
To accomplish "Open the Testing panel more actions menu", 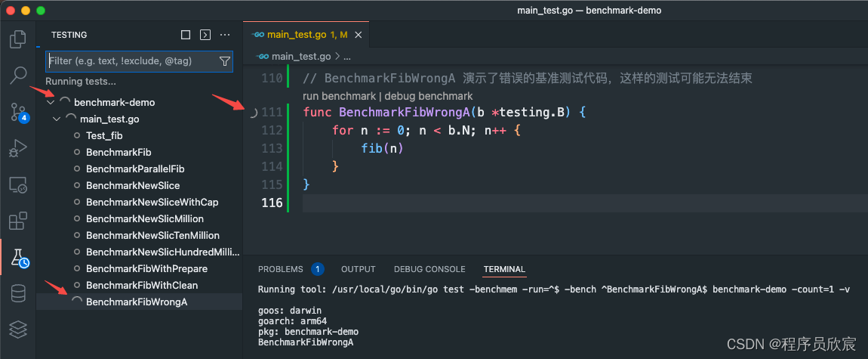I will click(225, 35).
